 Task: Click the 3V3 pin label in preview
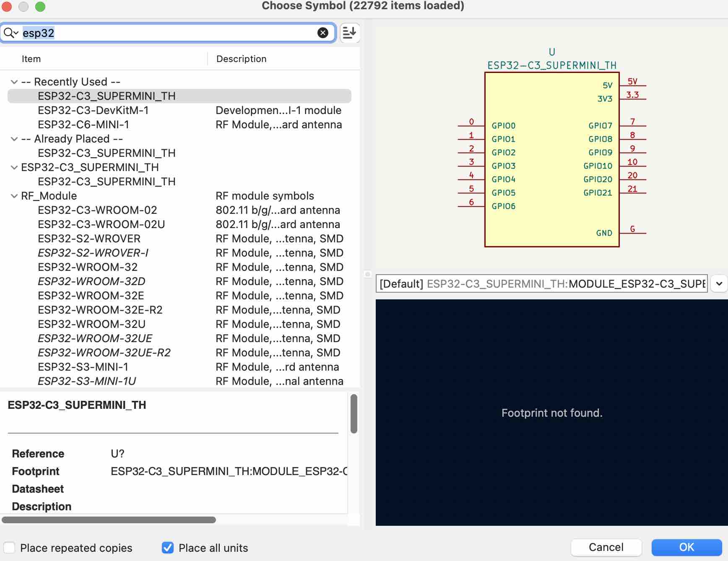coord(605,99)
